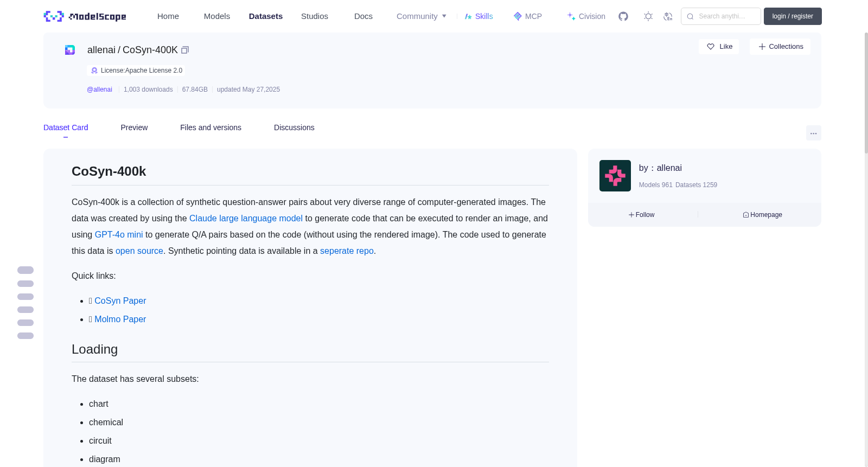Open the allenai organization logo thumbnail
The width and height of the screenshot is (868, 467).
click(615, 176)
